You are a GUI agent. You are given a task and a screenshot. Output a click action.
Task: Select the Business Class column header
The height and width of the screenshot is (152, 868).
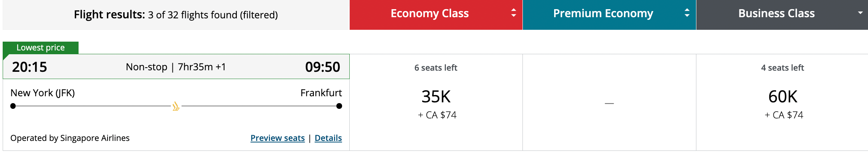click(782, 15)
